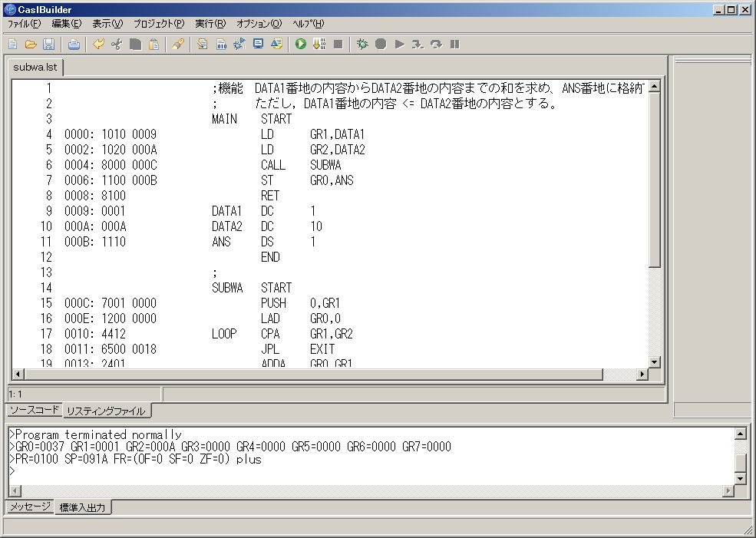
Task: Click the Undo arrow icon
Action: tap(98, 45)
